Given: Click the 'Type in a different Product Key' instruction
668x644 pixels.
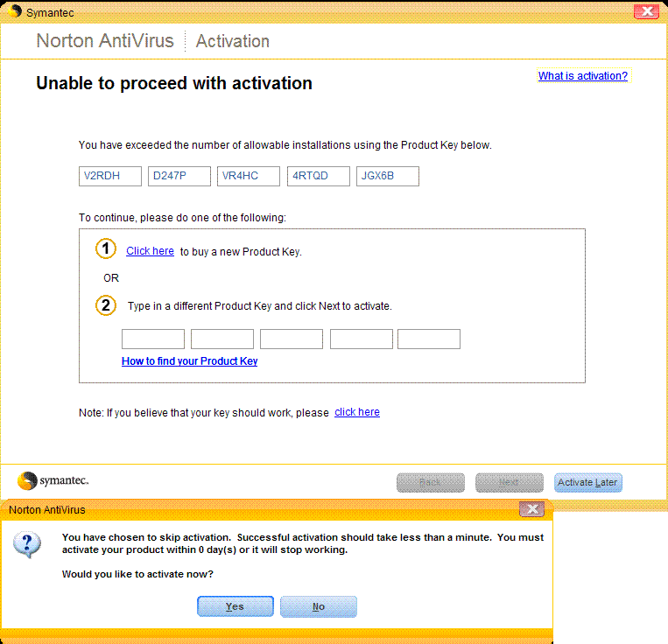Looking at the screenshot, I should point(260,306).
